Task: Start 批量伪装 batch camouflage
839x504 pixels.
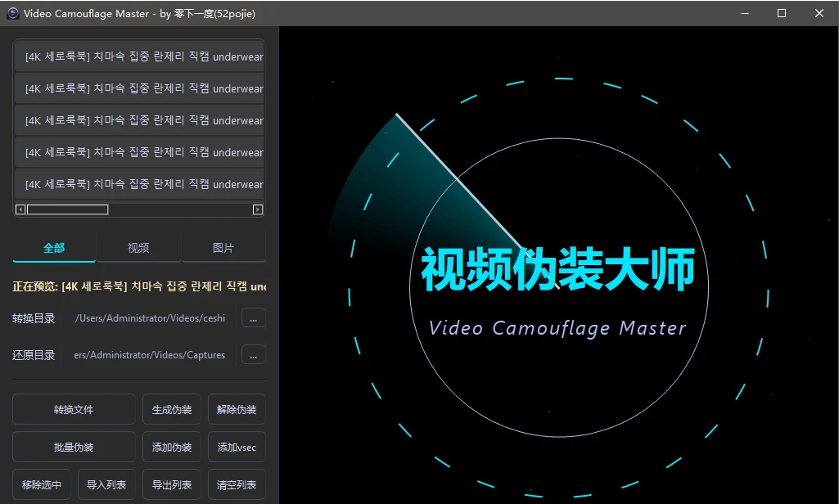Action: [73, 447]
